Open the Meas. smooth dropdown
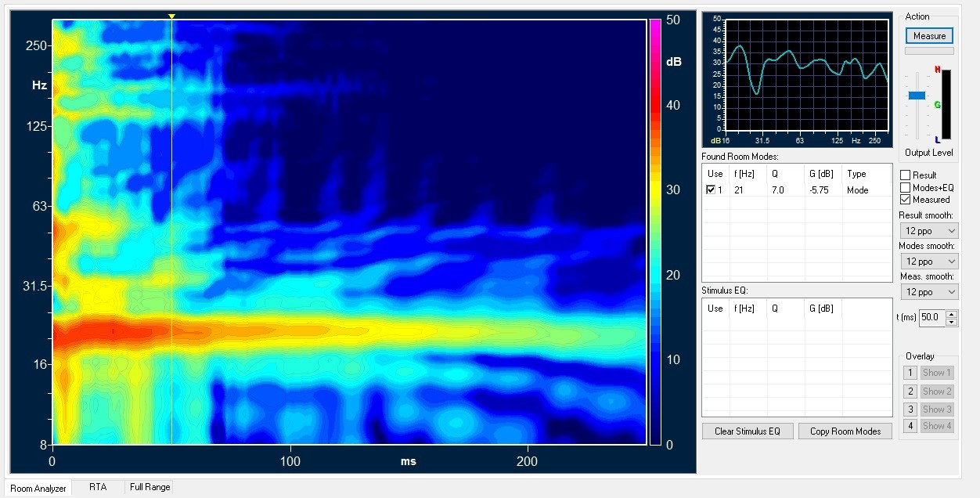The height and width of the screenshot is (498, 980). click(x=928, y=292)
